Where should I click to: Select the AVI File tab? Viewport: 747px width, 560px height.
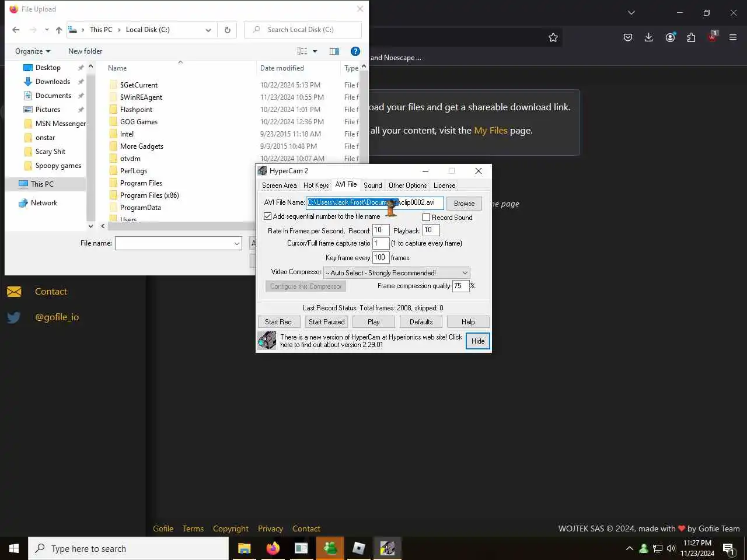click(346, 184)
